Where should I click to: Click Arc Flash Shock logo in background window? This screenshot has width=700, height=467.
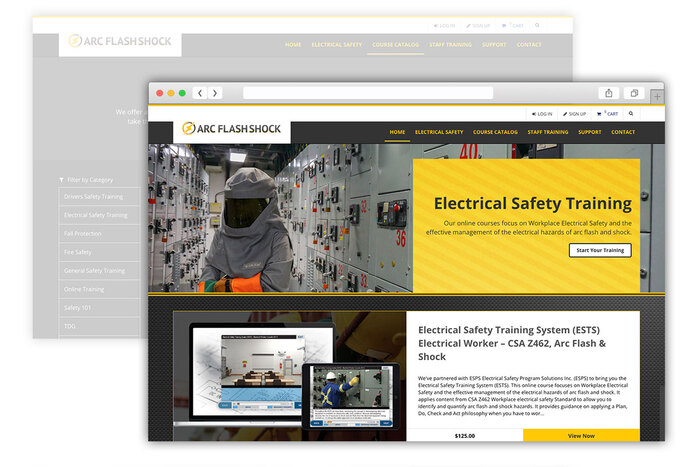(120, 41)
